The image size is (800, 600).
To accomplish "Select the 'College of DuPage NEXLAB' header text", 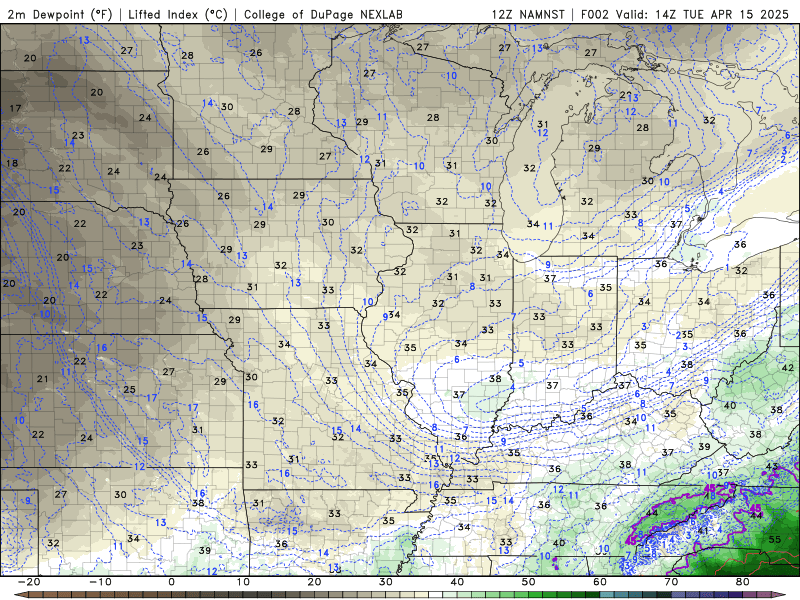I will 323,14.
